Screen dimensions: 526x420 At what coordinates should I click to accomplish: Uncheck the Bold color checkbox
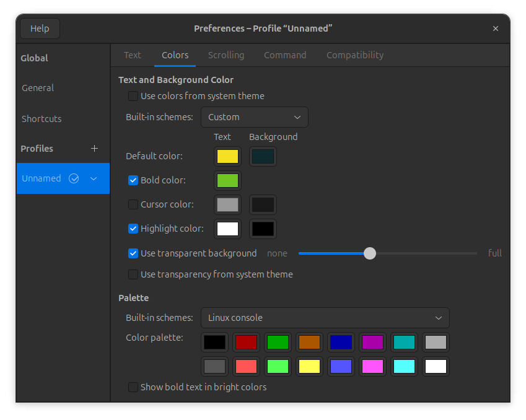(133, 180)
